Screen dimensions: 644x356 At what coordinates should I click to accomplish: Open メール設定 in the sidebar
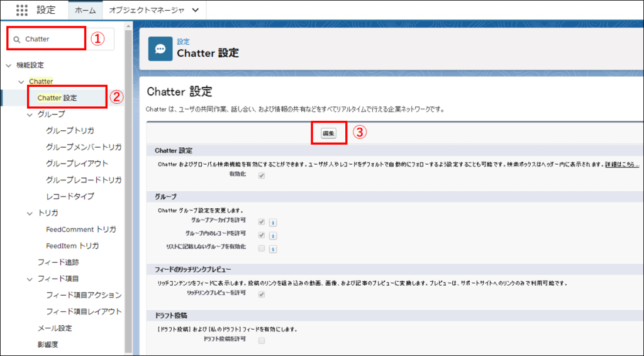coord(55,328)
